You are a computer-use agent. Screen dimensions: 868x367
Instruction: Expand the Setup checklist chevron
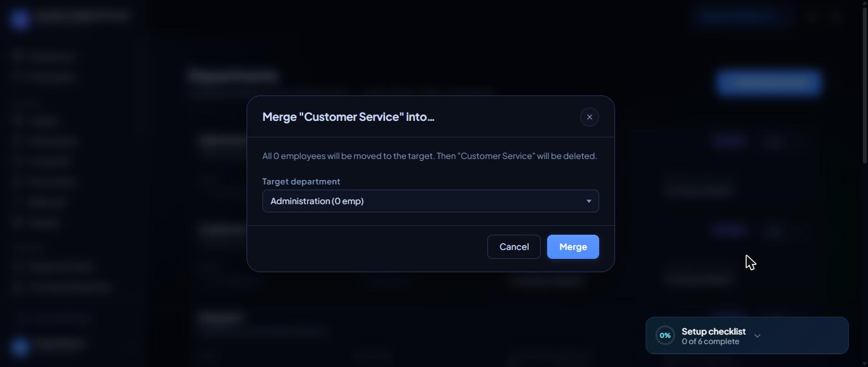757,336
